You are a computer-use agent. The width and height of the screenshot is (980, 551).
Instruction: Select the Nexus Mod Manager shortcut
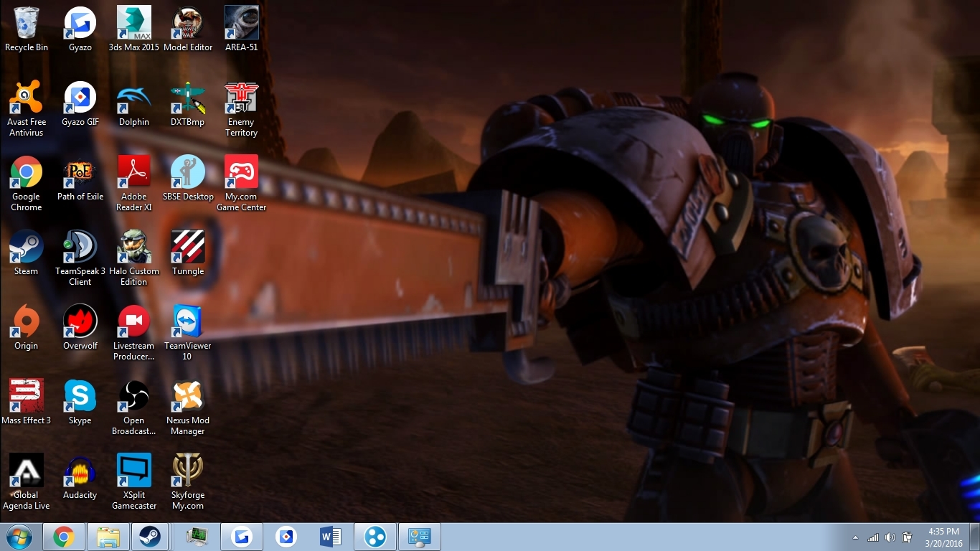(188, 408)
